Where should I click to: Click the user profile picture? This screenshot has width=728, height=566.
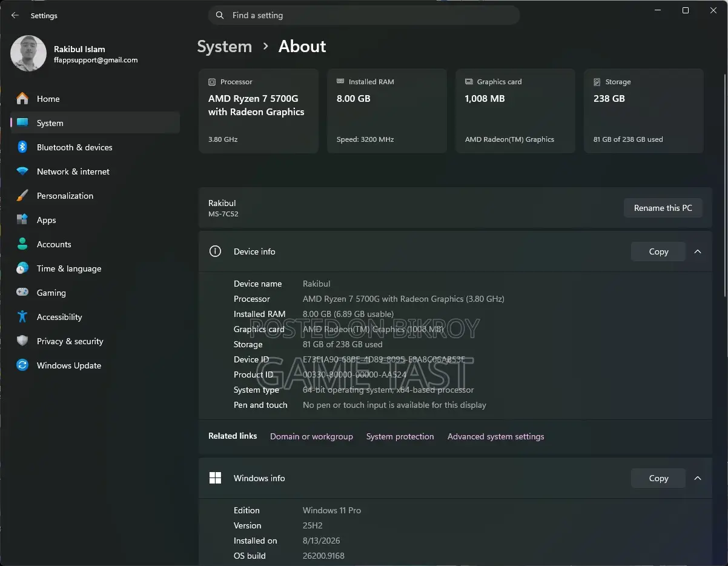(x=28, y=53)
